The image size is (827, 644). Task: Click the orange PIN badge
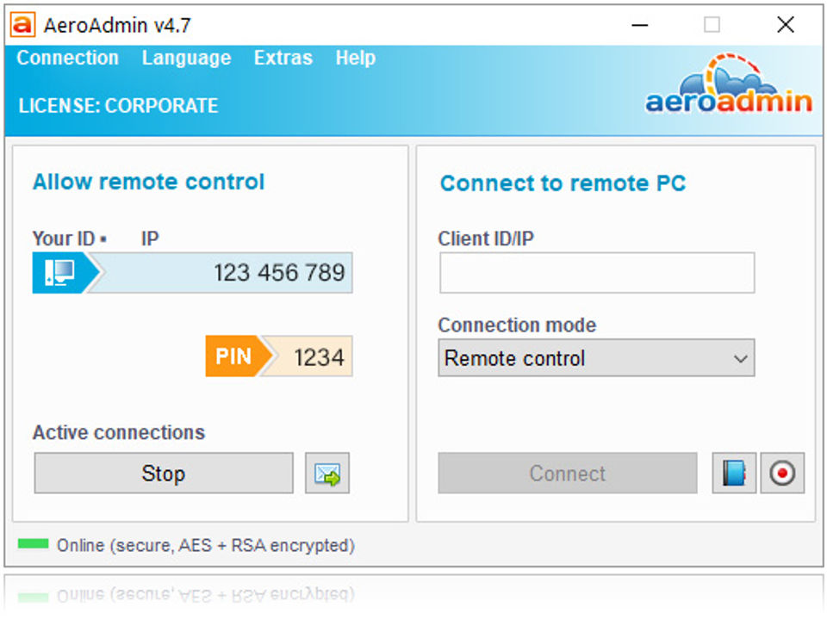pos(234,356)
